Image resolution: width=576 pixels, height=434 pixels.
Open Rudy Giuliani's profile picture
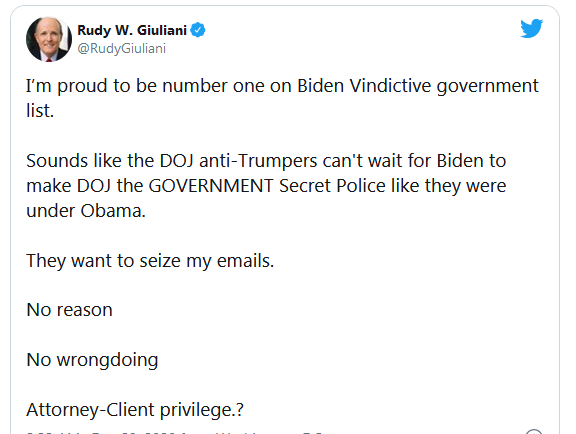pos(48,39)
